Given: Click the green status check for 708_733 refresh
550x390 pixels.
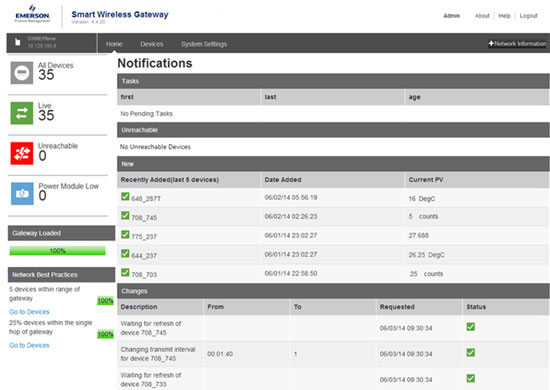Looking at the screenshot, I should [471, 378].
